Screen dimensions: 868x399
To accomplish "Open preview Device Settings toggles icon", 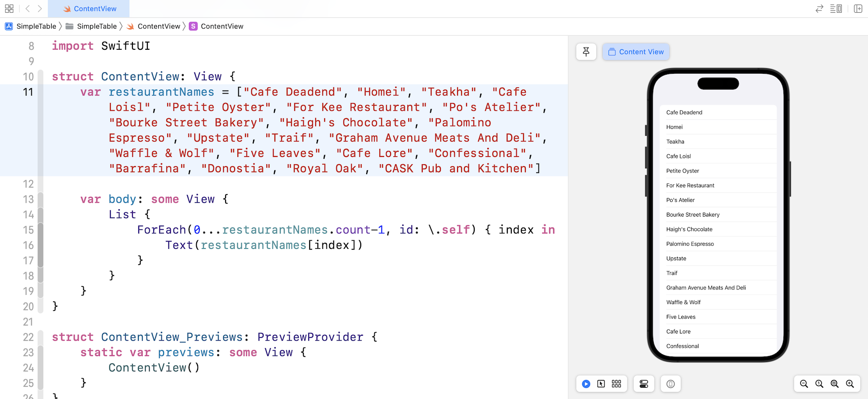I will click(x=644, y=384).
